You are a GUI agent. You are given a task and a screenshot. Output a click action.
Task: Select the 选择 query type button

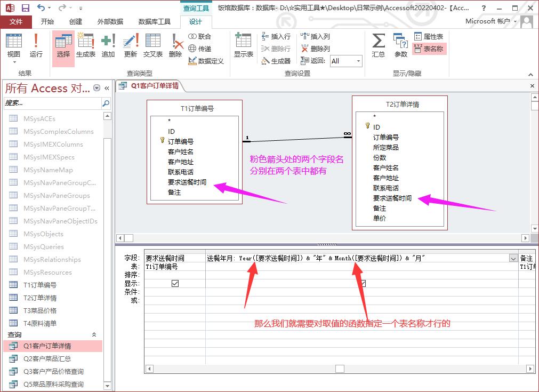tap(63, 48)
